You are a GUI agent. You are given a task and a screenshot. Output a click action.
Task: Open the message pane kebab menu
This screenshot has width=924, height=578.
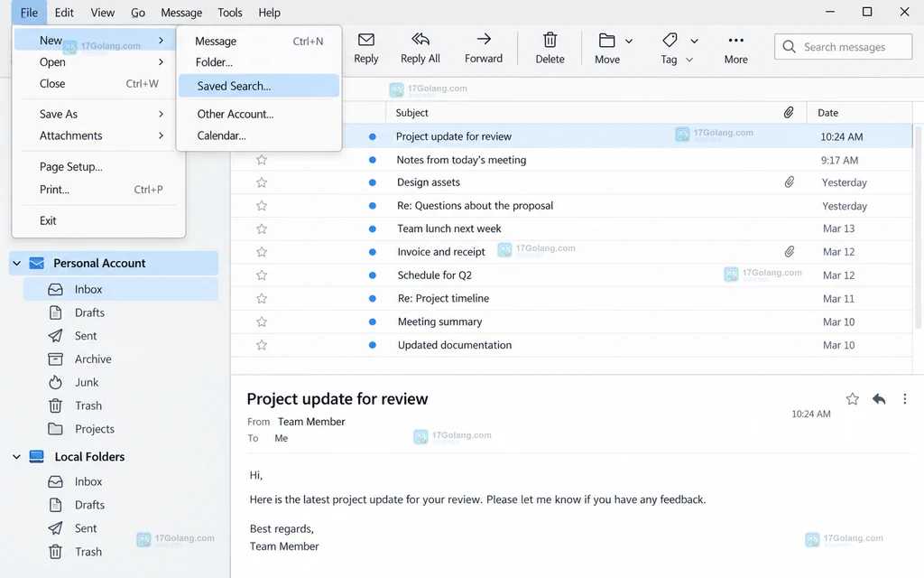(904, 399)
